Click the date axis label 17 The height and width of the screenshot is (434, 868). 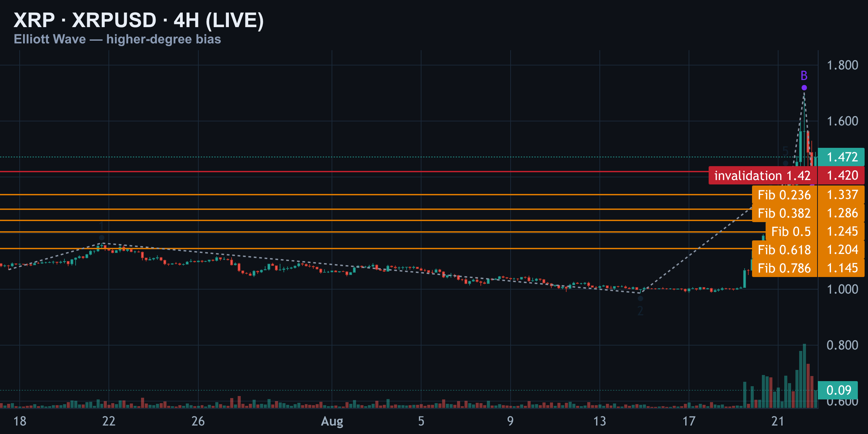click(x=689, y=421)
